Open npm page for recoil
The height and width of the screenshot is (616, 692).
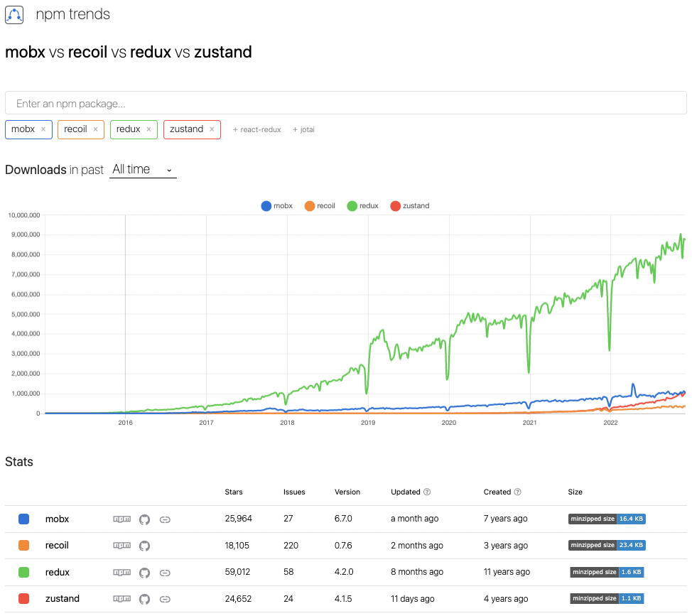pos(121,546)
